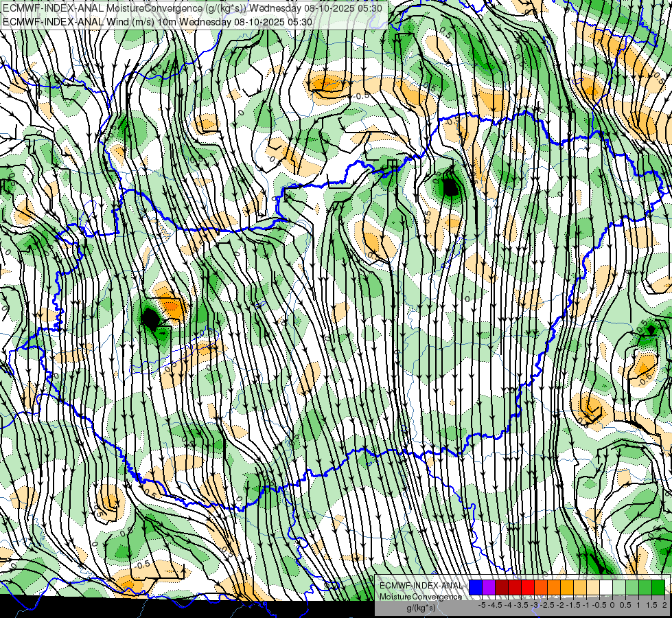Click the darkest green legend swatch
Viewport: 672px width, 618px height.
(x=658, y=587)
